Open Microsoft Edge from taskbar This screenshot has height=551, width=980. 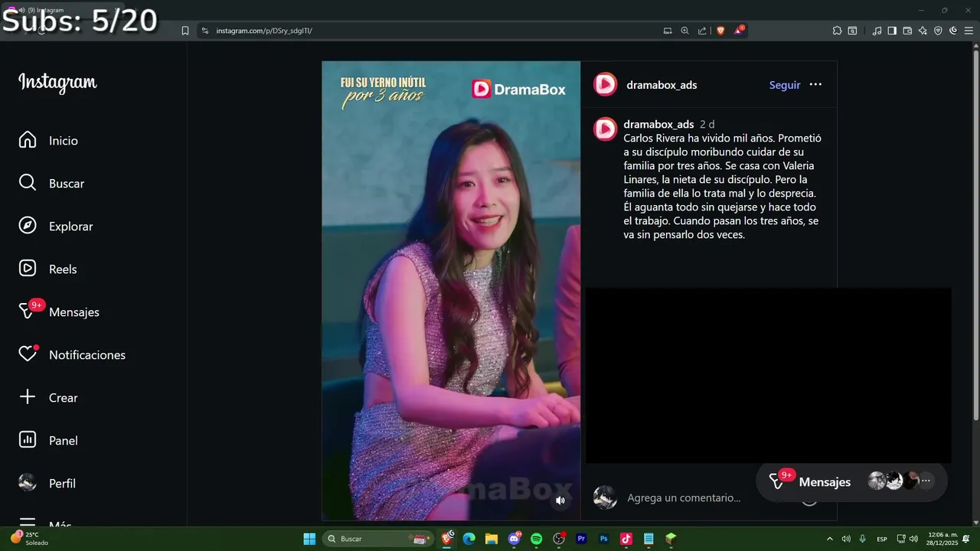click(469, 539)
